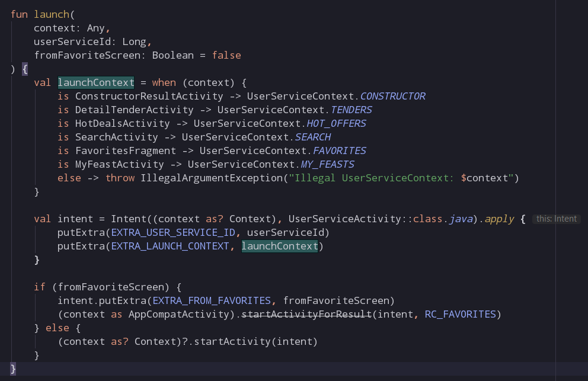Click the RC_FAVORITES constant
The width and height of the screenshot is (588, 381).
click(x=460, y=314)
